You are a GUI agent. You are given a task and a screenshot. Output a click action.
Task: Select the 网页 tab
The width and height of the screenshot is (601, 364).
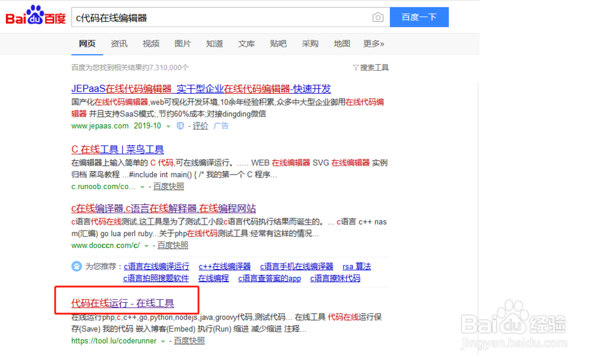pyautogui.click(x=87, y=44)
